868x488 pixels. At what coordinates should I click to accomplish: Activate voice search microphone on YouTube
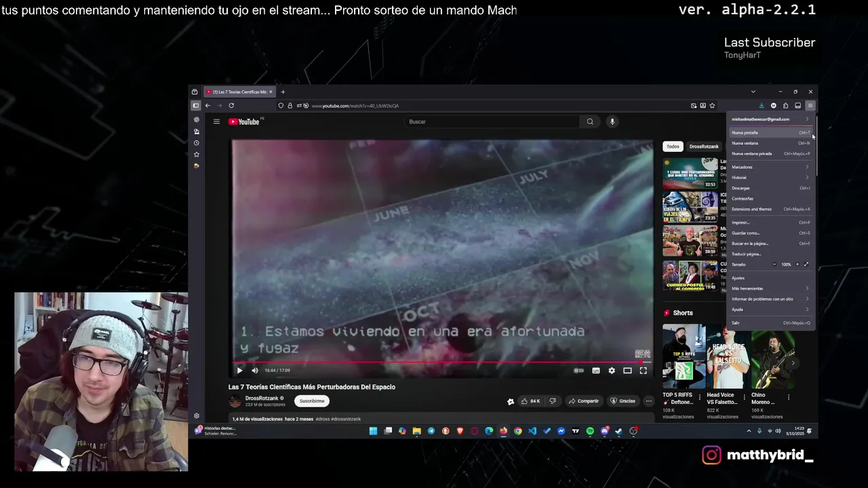[x=612, y=122]
